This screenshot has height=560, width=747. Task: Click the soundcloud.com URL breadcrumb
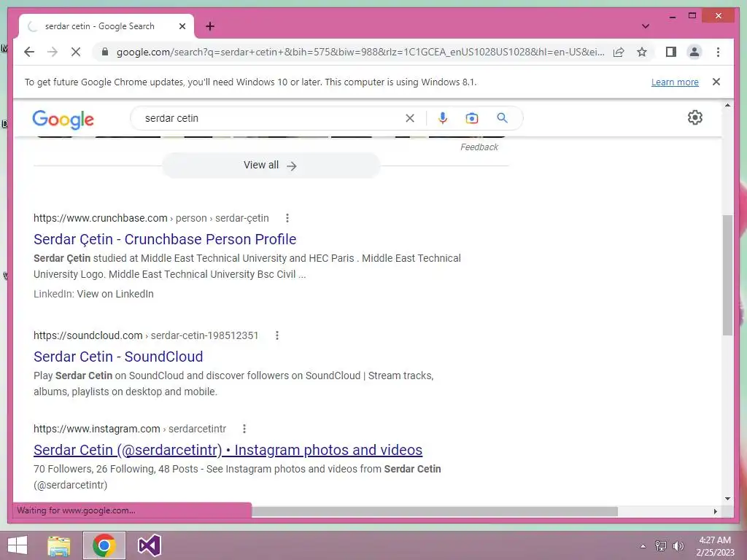pyautogui.click(x=146, y=335)
